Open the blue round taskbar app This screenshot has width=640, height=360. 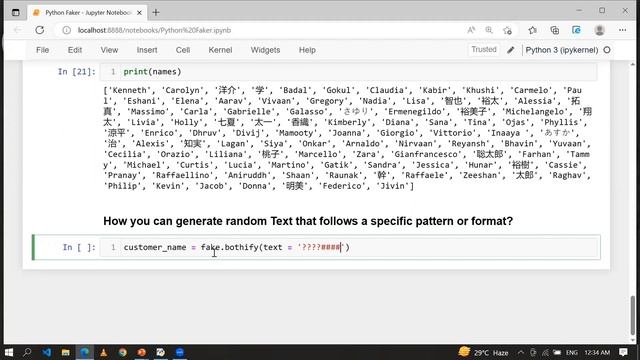pos(180,352)
